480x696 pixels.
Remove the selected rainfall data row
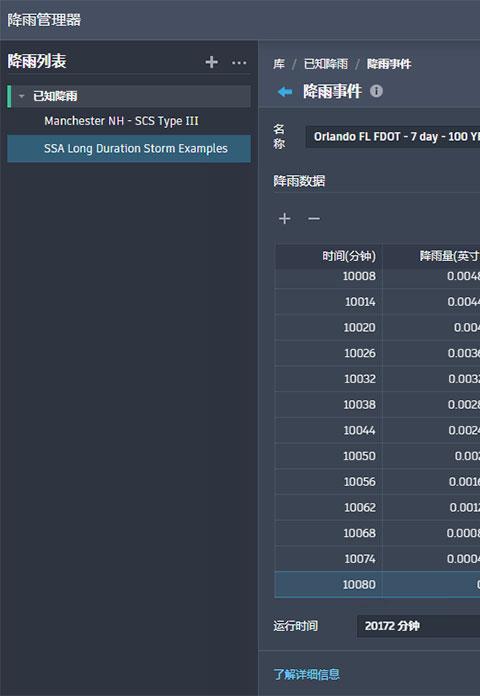coord(314,218)
